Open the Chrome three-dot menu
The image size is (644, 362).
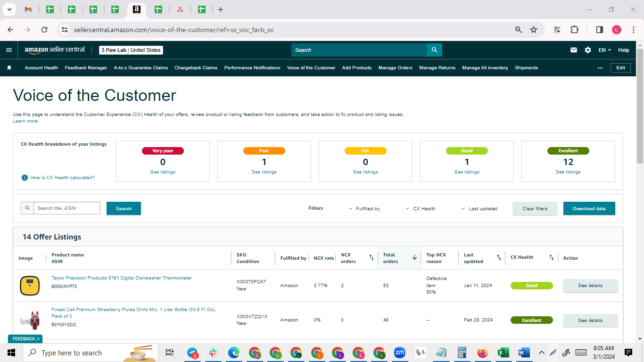tap(633, 30)
